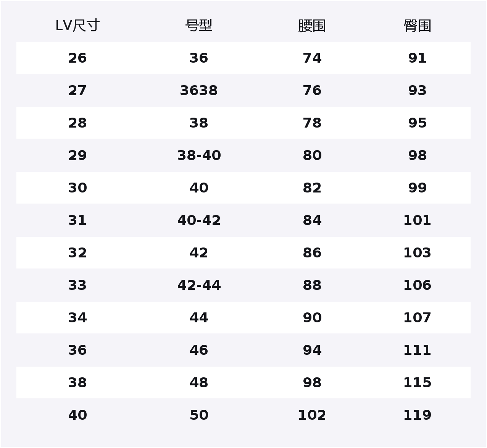Viewport: 487px width, 448px height.
Task: Select waist value 86
Action: tap(312, 253)
